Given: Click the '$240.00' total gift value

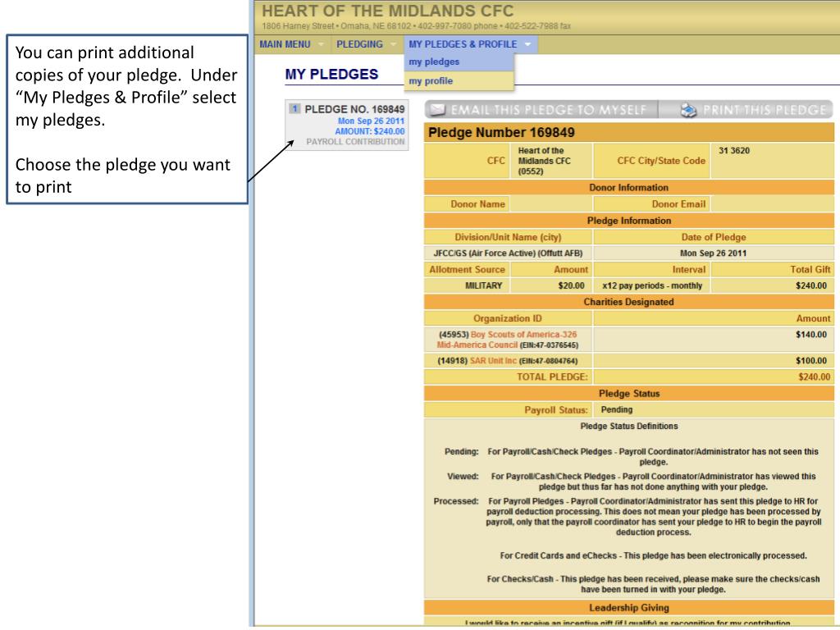Looking at the screenshot, I should coord(811,286).
